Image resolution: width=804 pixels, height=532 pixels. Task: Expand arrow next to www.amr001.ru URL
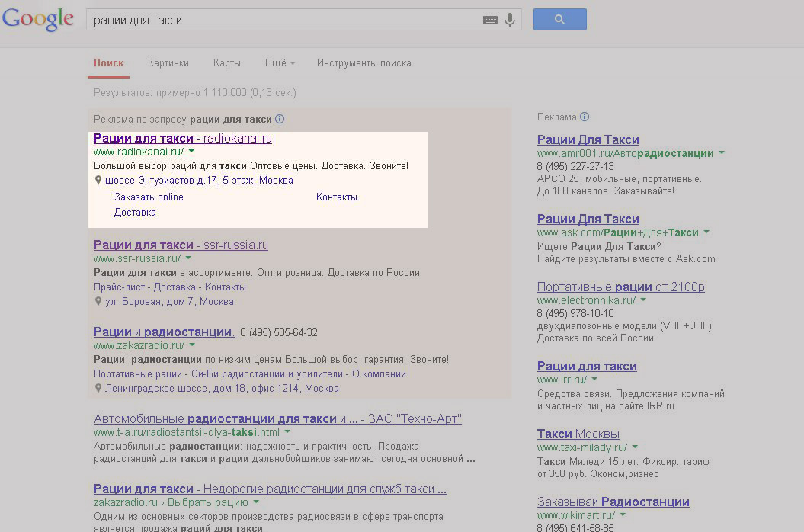pyautogui.click(x=722, y=152)
